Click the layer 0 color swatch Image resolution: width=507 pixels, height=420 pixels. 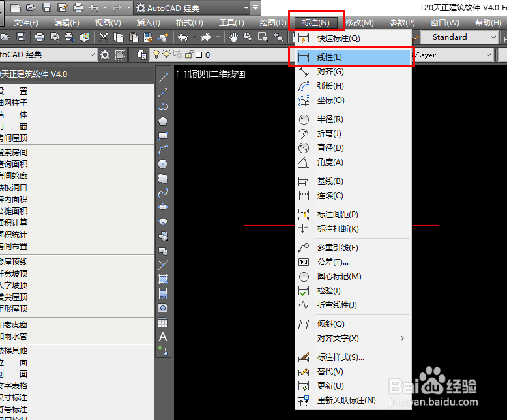pyautogui.click(x=199, y=55)
